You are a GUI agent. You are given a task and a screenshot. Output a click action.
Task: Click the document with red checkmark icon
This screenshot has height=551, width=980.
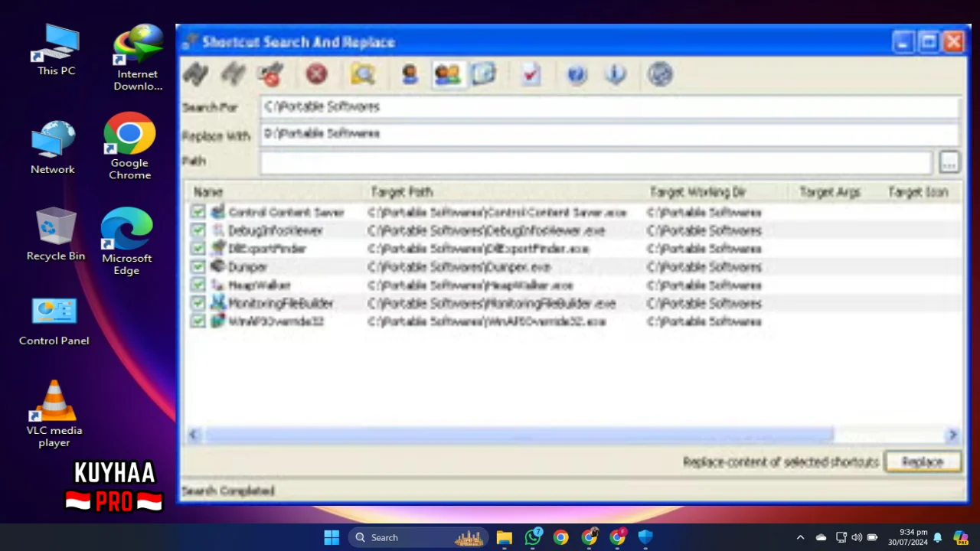531,74
